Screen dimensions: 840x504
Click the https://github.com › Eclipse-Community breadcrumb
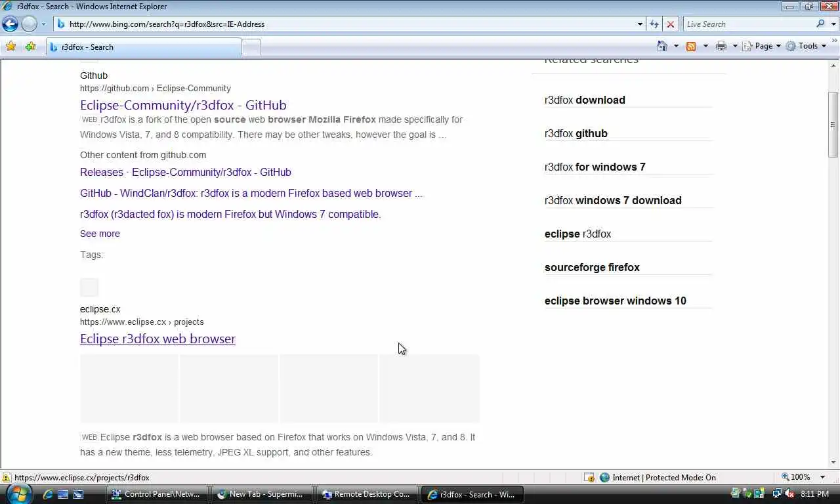pos(156,88)
